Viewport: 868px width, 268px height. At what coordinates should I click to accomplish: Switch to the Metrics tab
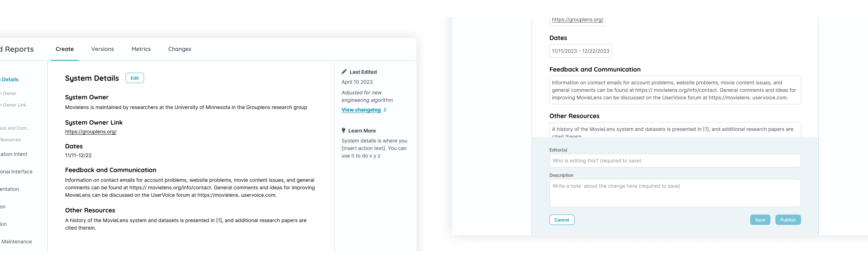pyautogui.click(x=141, y=49)
